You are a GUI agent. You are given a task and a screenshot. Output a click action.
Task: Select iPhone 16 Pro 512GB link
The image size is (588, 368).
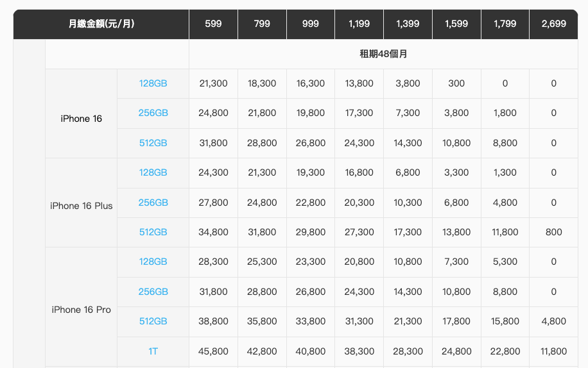click(x=153, y=322)
